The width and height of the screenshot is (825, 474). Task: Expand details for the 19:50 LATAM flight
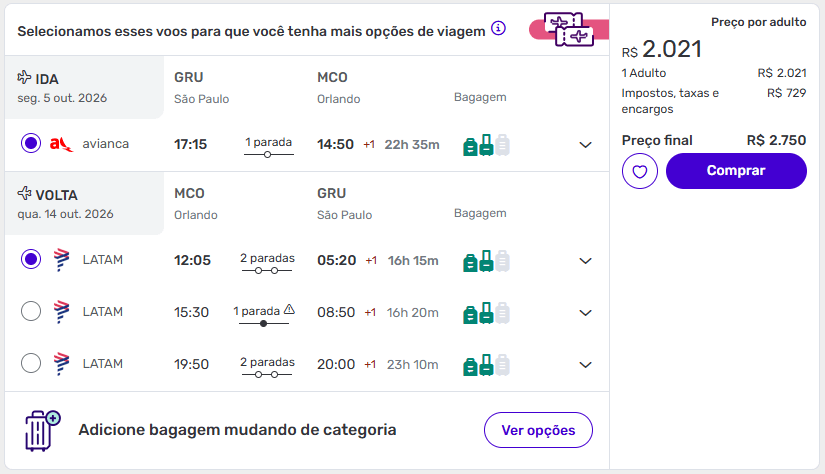(x=586, y=365)
